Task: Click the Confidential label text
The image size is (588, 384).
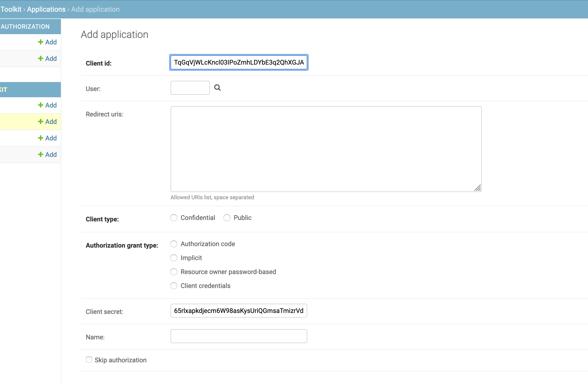Action: point(198,218)
